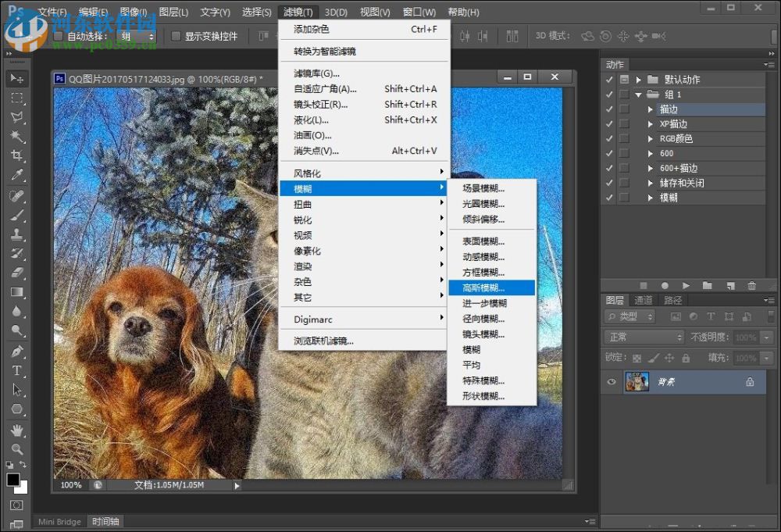Select the Crop tool
Viewport: 781px width, 532px height.
(17, 155)
